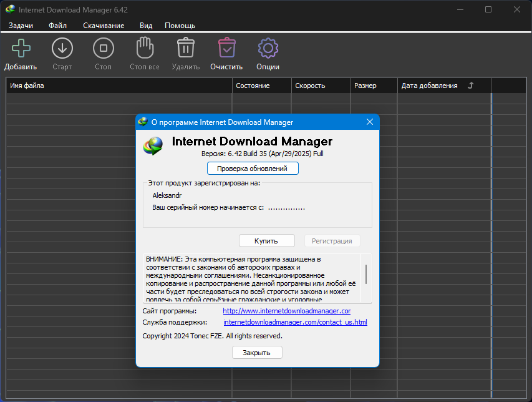The height and width of the screenshot is (402, 532).
Task: Click the Удалить trash icon
Action: click(186, 47)
